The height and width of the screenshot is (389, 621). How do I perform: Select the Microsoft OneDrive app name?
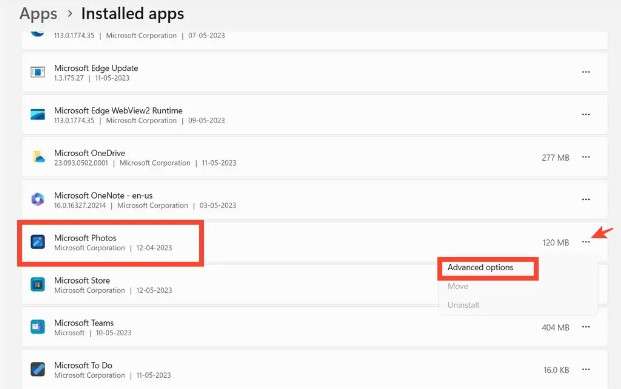click(x=90, y=153)
